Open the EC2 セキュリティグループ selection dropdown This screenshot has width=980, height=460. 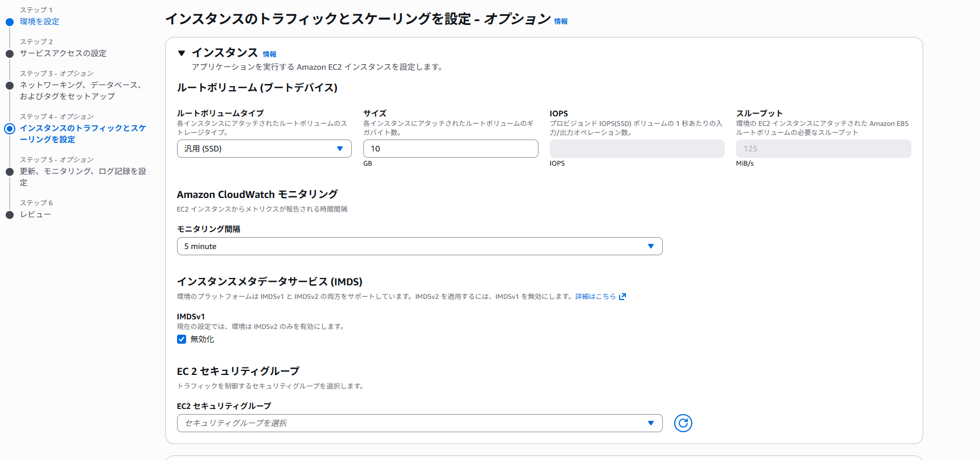(x=420, y=423)
